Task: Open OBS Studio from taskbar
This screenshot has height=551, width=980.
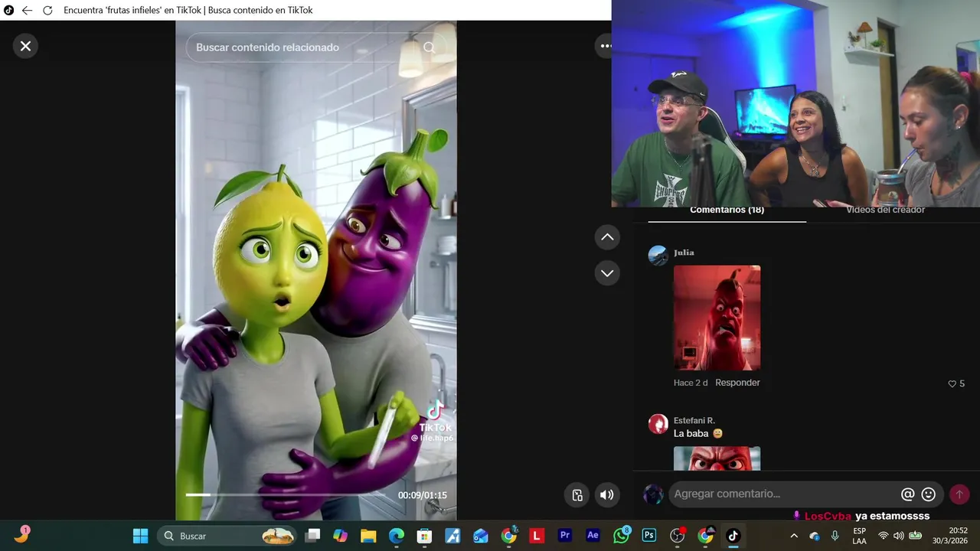Action: [677, 536]
